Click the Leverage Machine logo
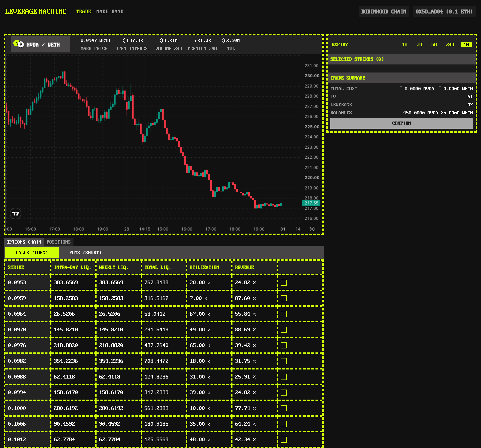The width and height of the screenshot is (481, 448). pyautogui.click(x=36, y=11)
